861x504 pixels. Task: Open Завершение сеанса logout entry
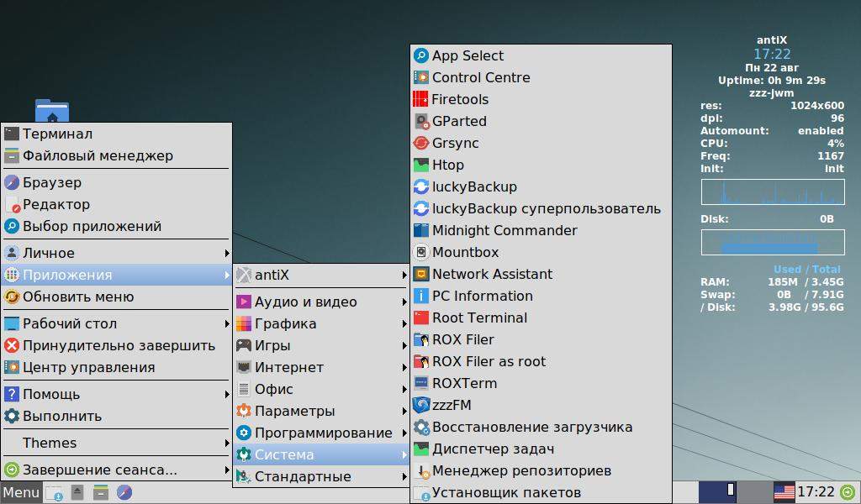[x=116, y=470]
